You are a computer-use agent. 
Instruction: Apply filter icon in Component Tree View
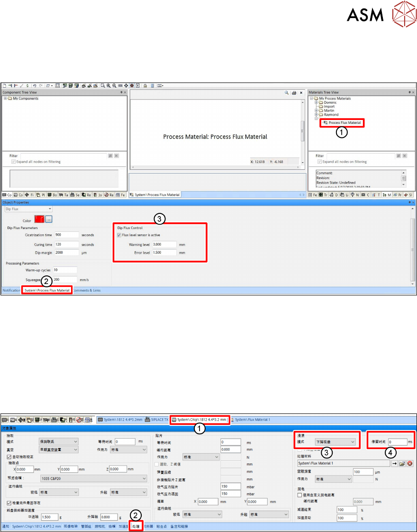click(110, 156)
